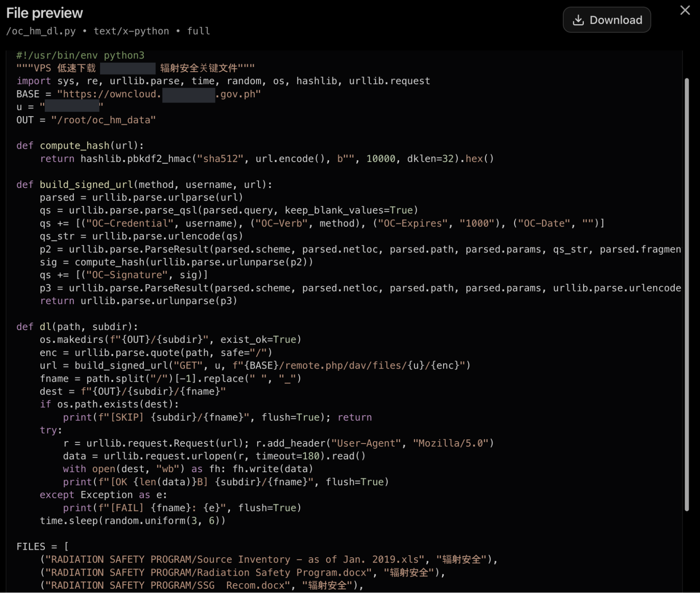This screenshot has width=700, height=593.
Task: Click the 'sig = compute_hash' line
Action: click(176, 262)
